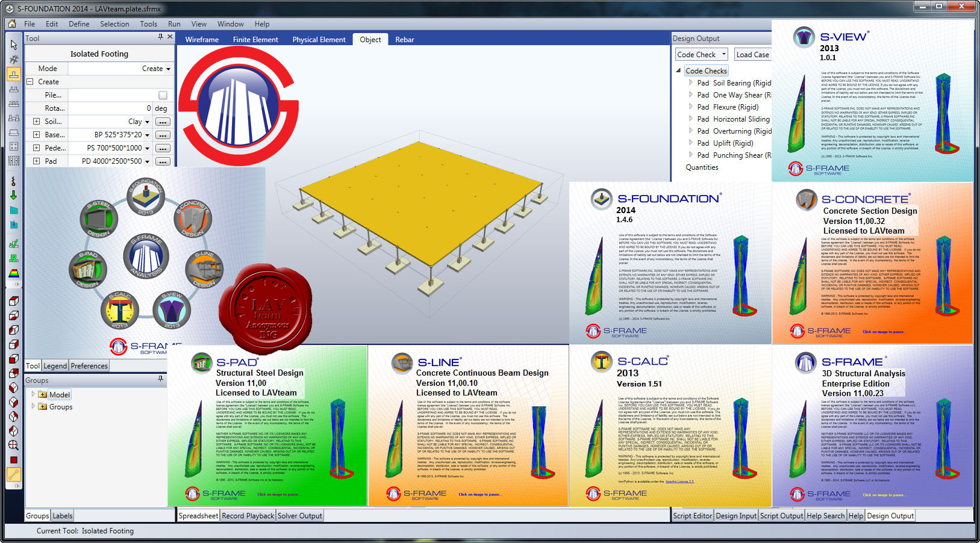Toggle the pin on the Tool panel header
This screenshot has width=980, height=543.
[x=160, y=37]
